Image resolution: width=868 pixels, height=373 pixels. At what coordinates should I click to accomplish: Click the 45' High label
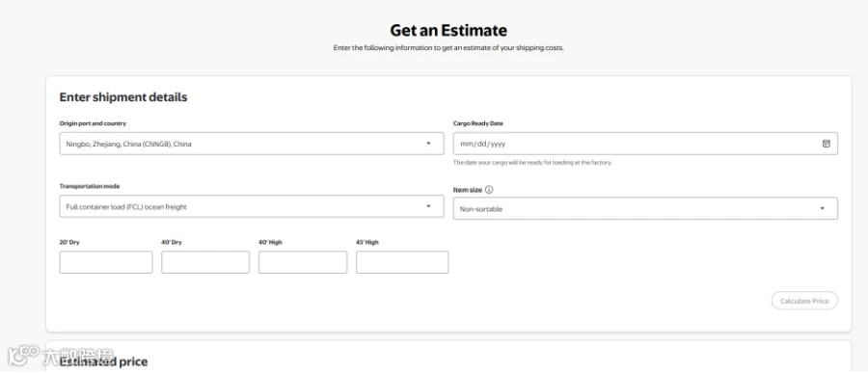[x=367, y=242]
